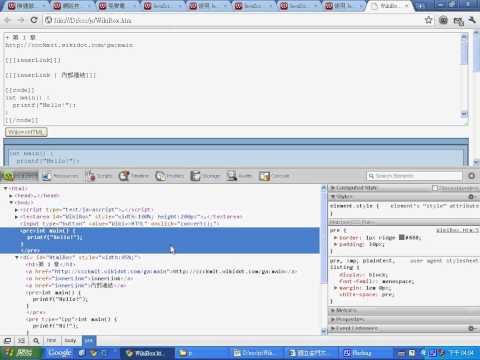Reload the current page

(34, 20)
